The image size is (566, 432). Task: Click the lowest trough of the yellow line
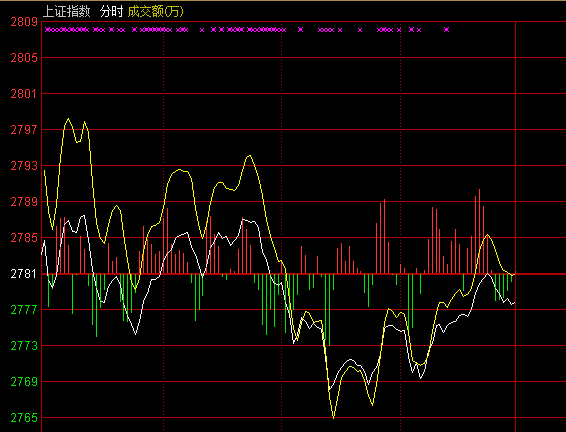pos(333,418)
